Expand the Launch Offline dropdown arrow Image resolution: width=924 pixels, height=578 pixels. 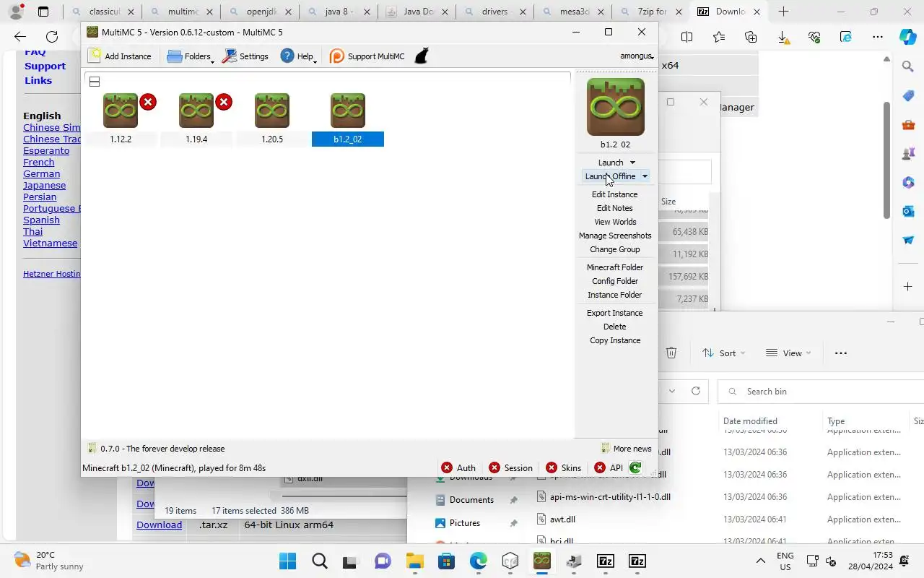[645, 176]
